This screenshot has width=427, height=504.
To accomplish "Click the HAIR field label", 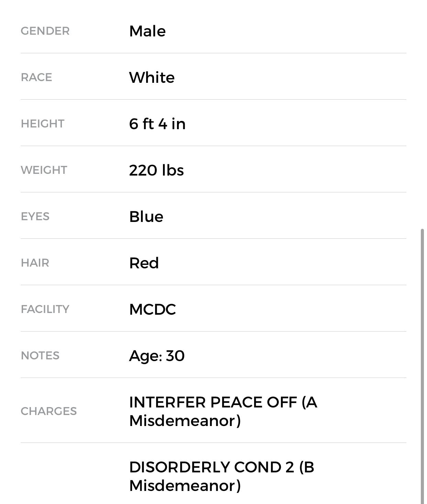I will coord(35,263).
